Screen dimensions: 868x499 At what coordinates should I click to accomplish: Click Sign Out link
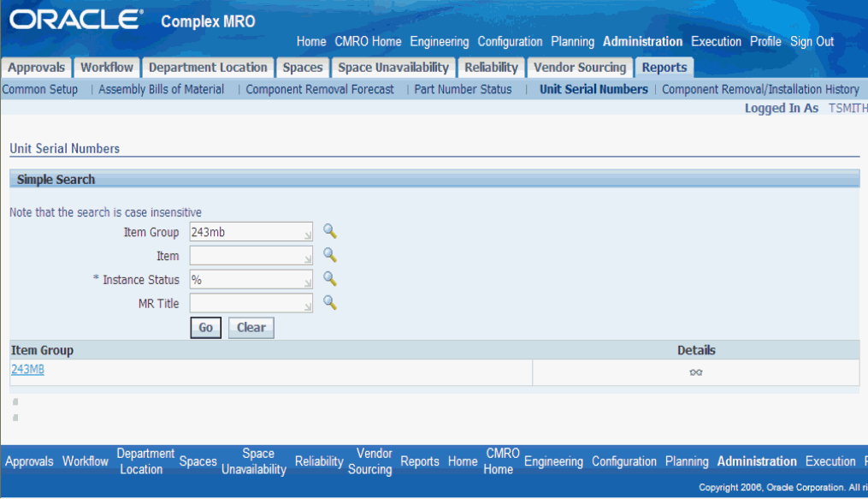[x=812, y=42]
